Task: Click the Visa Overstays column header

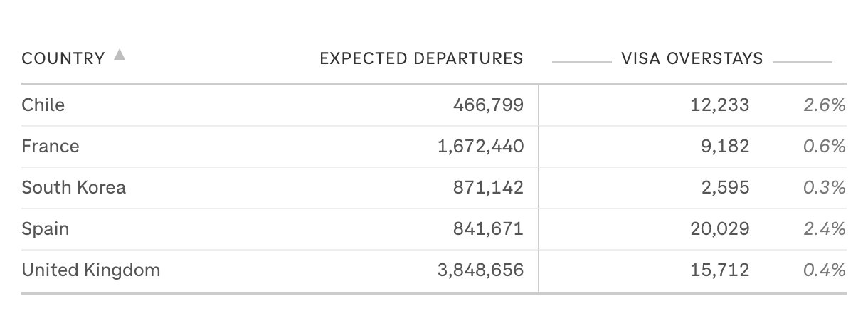Action: click(x=692, y=58)
